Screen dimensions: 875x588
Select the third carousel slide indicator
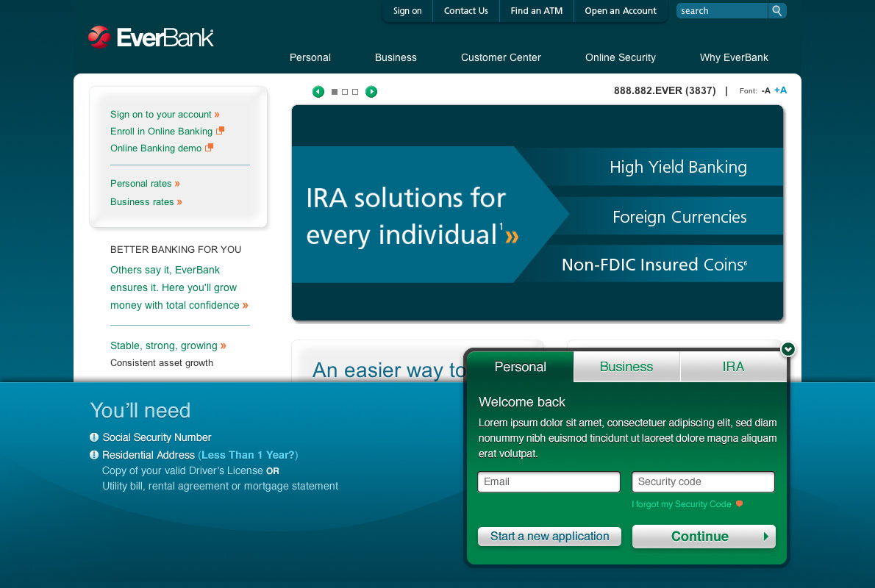(x=355, y=91)
